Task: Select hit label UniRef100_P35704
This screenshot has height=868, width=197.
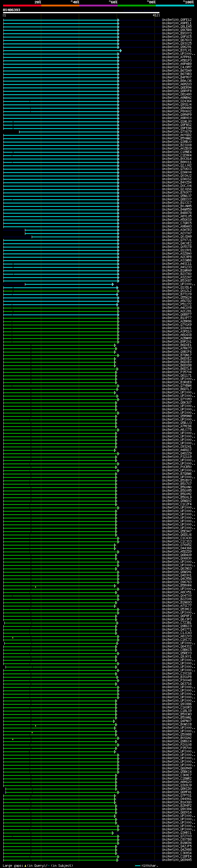Action: coord(177,372)
